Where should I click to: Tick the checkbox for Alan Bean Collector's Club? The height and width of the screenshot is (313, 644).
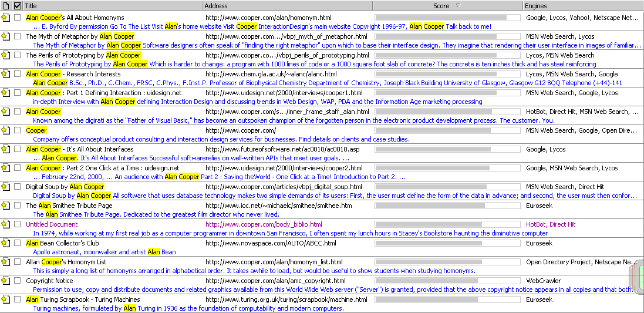point(18,243)
